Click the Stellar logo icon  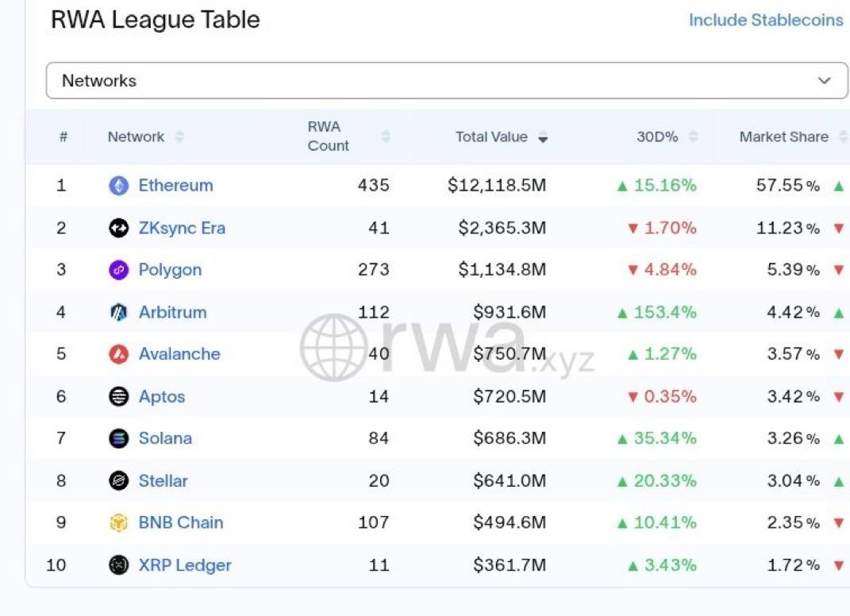click(x=118, y=481)
